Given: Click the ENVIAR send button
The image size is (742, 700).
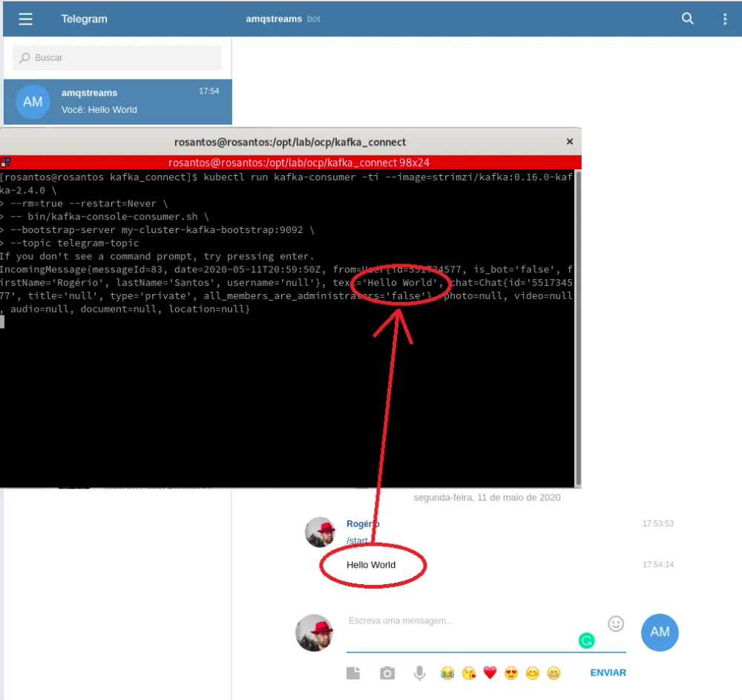Looking at the screenshot, I should tap(608, 673).
